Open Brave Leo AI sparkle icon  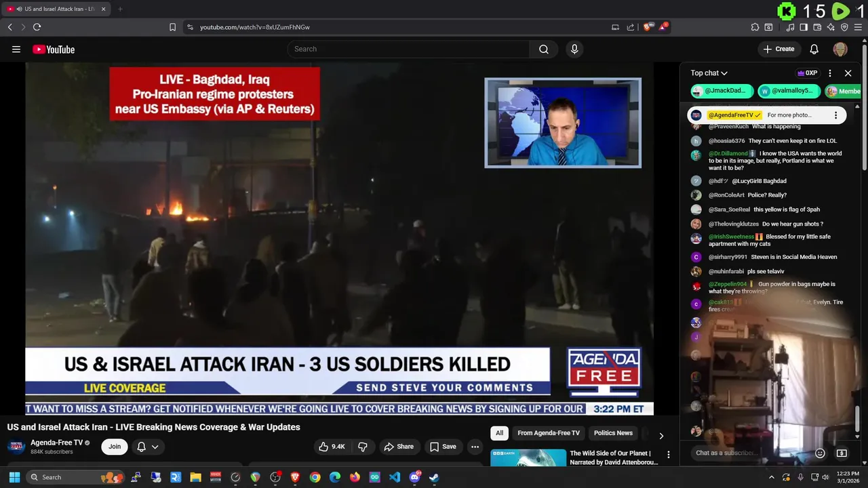click(x=831, y=27)
